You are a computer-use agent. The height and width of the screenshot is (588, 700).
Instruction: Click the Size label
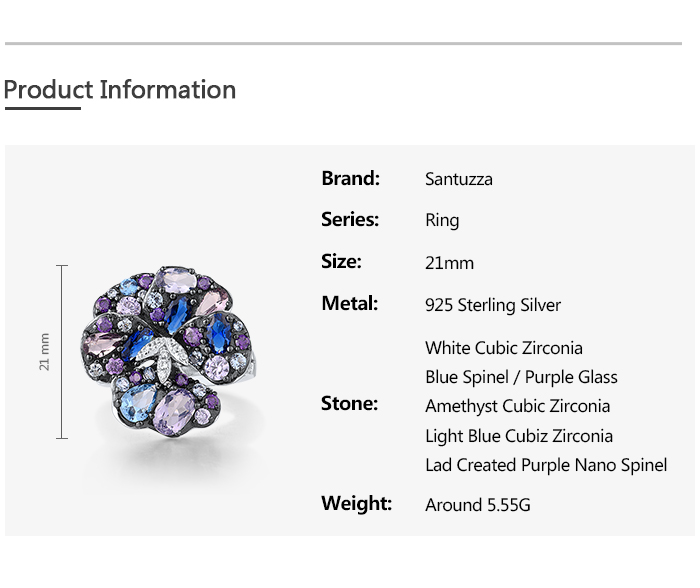(341, 261)
